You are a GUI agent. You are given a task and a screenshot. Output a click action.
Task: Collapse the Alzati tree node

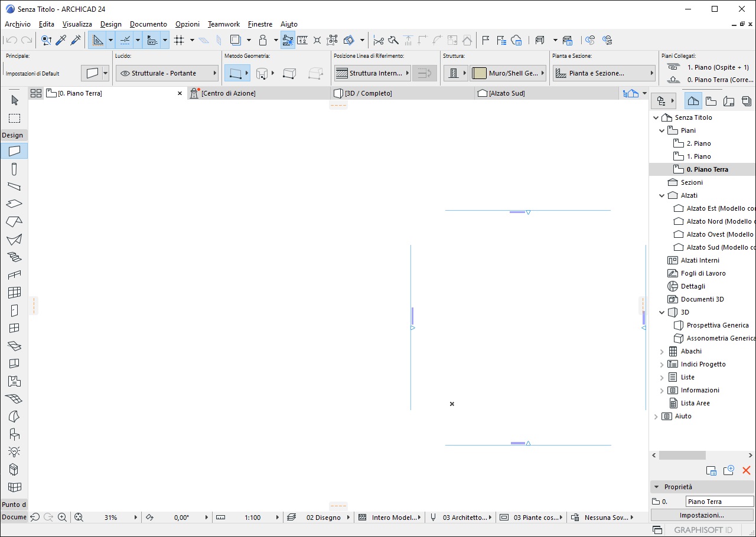(x=662, y=195)
